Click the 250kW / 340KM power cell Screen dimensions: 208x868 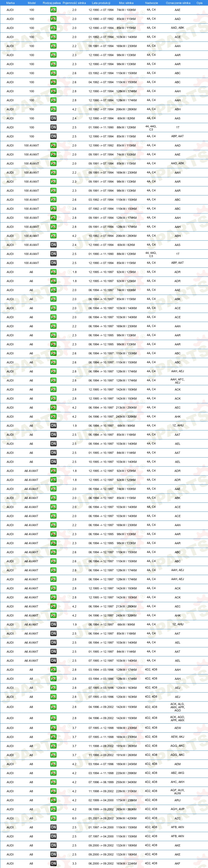click(126, 782)
